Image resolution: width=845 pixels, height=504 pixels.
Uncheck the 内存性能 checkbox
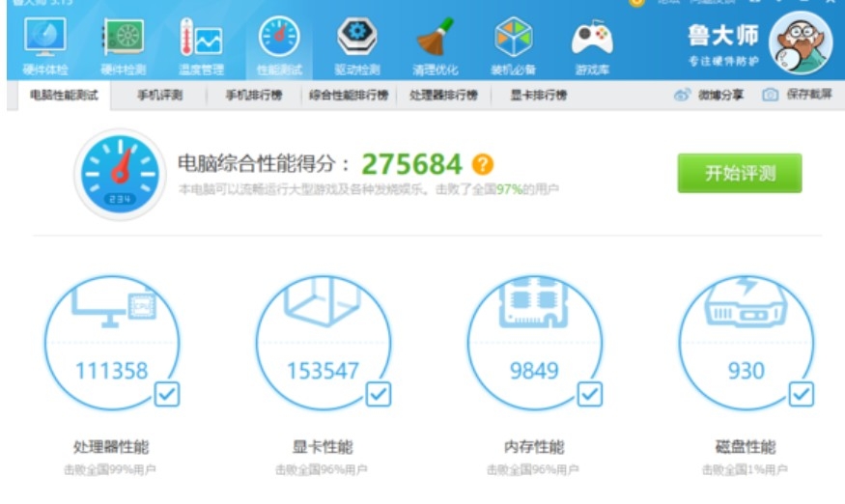[x=589, y=394]
